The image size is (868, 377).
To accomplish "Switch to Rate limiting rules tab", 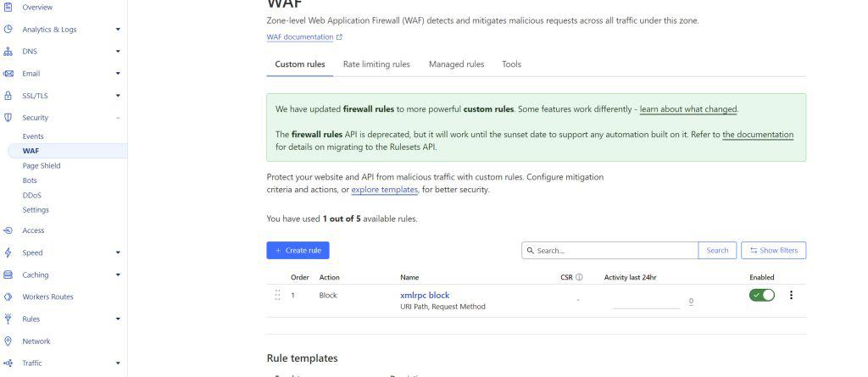I will [x=376, y=64].
